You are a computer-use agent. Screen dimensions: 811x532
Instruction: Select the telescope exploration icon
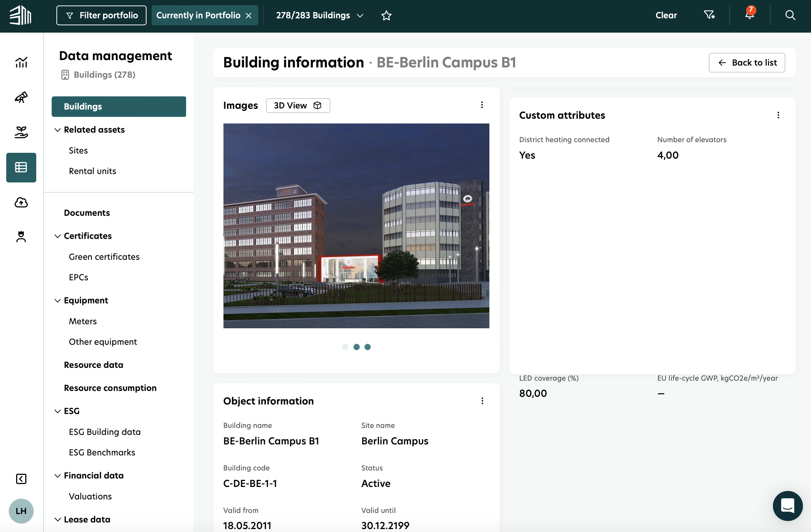pyautogui.click(x=21, y=97)
